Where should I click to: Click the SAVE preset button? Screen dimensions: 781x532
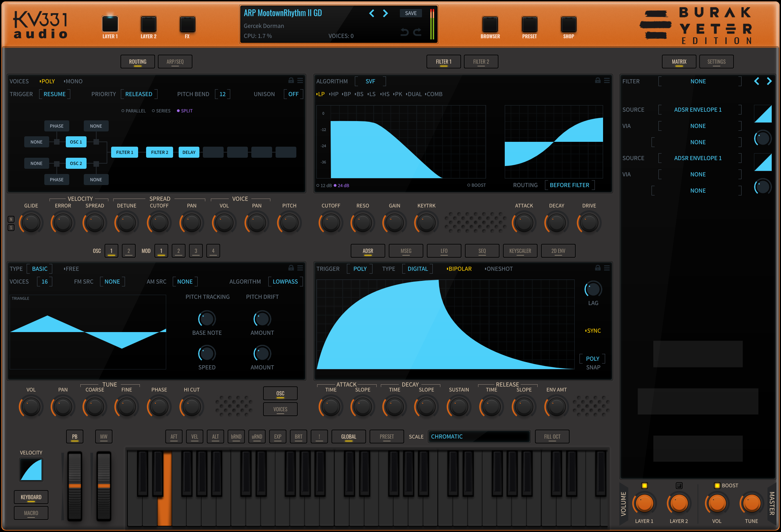[x=411, y=13]
